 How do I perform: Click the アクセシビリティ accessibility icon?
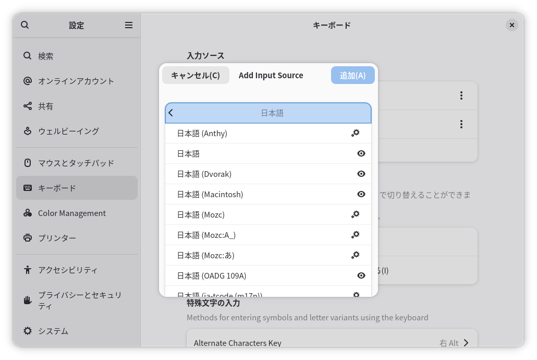[x=27, y=270]
